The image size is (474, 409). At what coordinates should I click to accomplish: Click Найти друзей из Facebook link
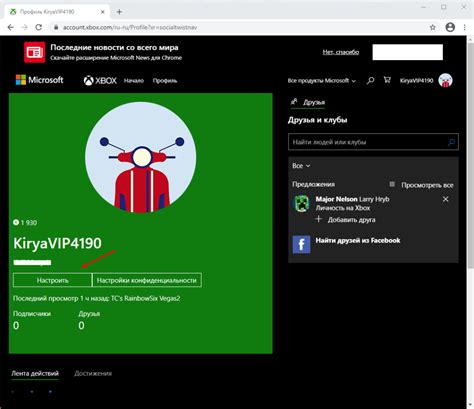coord(358,240)
